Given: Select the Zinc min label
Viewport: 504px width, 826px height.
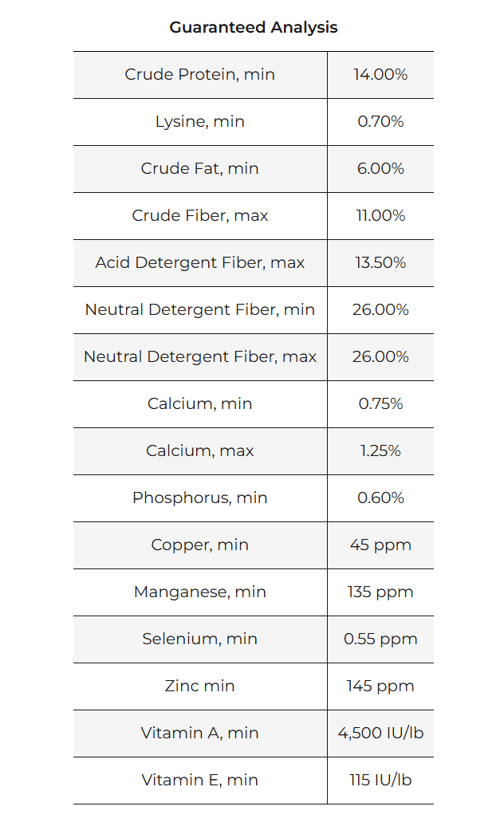Looking at the screenshot, I should tap(199, 686).
